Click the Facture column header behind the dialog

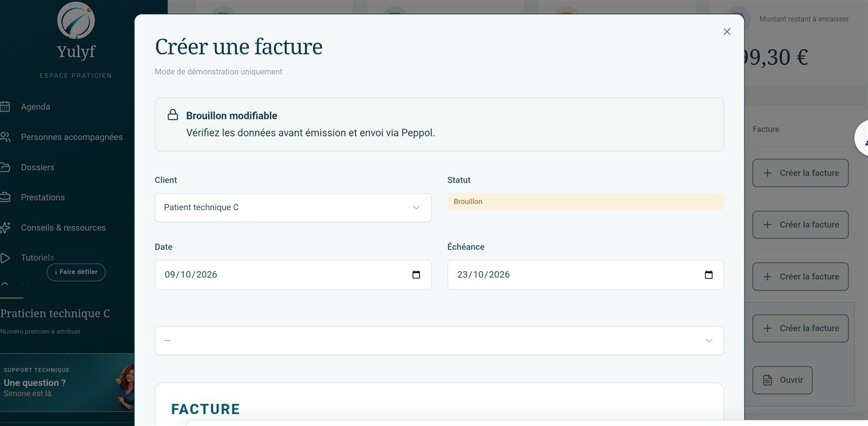point(766,129)
